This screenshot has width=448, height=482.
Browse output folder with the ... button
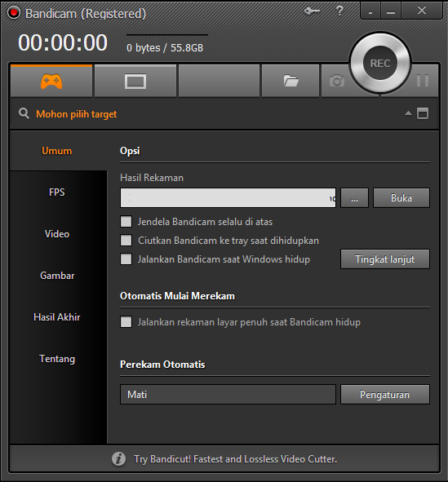tap(354, 198)
